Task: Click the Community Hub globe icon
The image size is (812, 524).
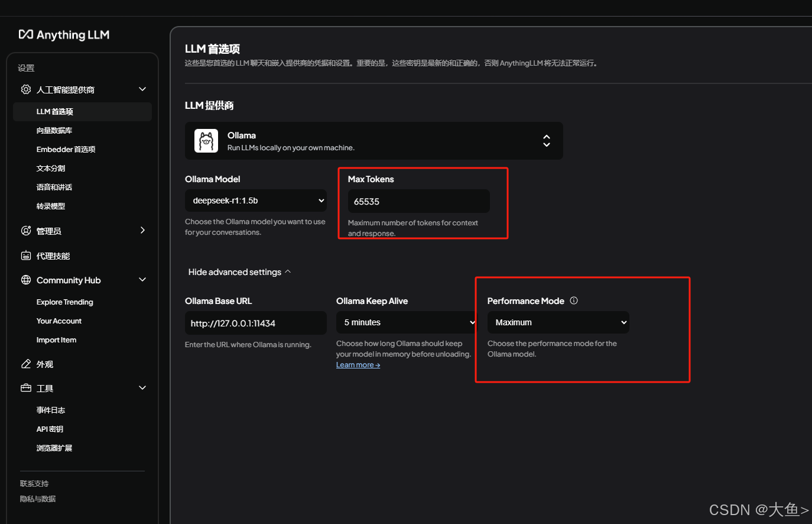Action: [x=26, y=280]
